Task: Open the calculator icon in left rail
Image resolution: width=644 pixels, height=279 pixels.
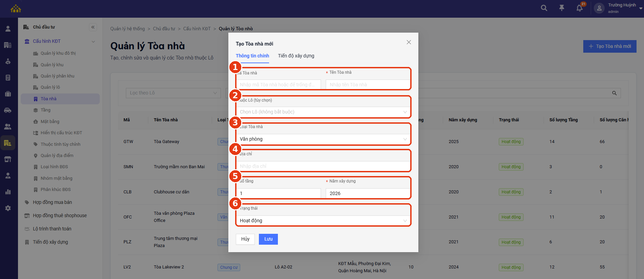Action: (8, 77)
